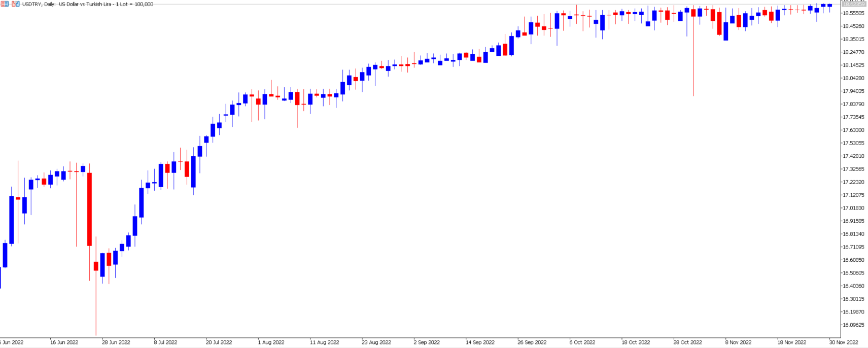Screen dimensions: 868x348
Task: Click the 17.83790 price axis label
Action: pyautogui.click(x=853, y=104)
